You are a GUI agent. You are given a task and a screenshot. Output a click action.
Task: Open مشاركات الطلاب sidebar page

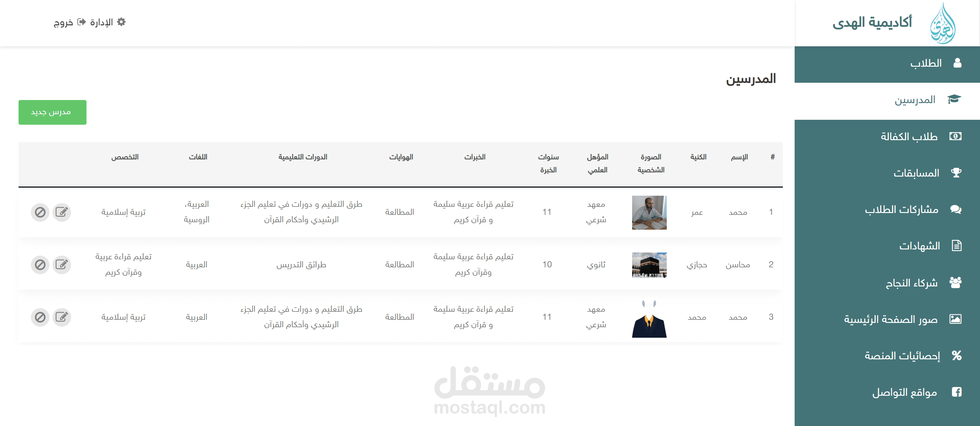(x=901, y=209)
